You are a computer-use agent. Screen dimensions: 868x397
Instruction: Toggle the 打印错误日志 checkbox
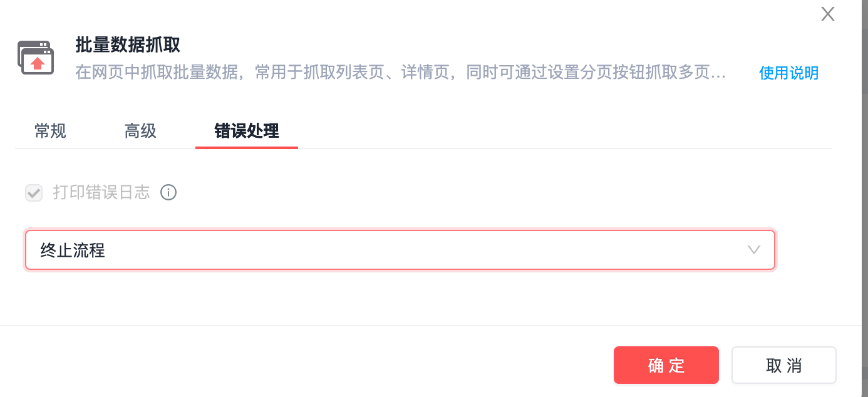point(34,192)
